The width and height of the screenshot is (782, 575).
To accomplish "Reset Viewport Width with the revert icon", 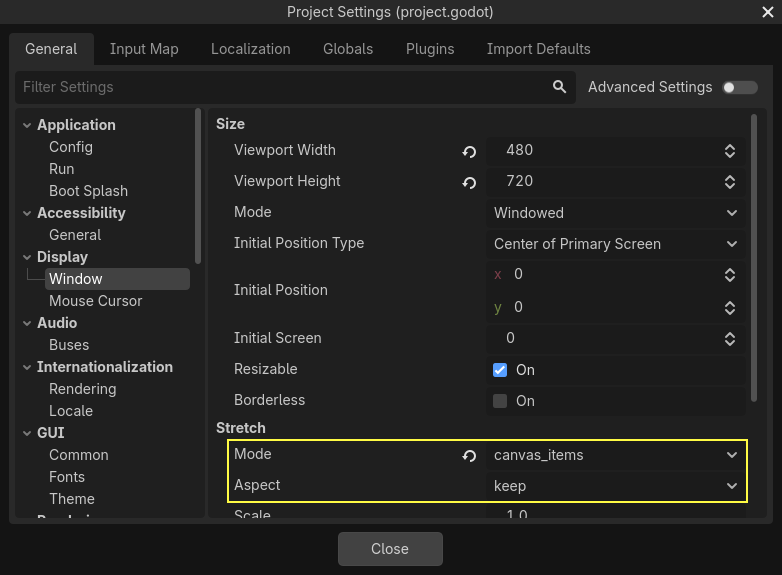I will pos(469,152).
